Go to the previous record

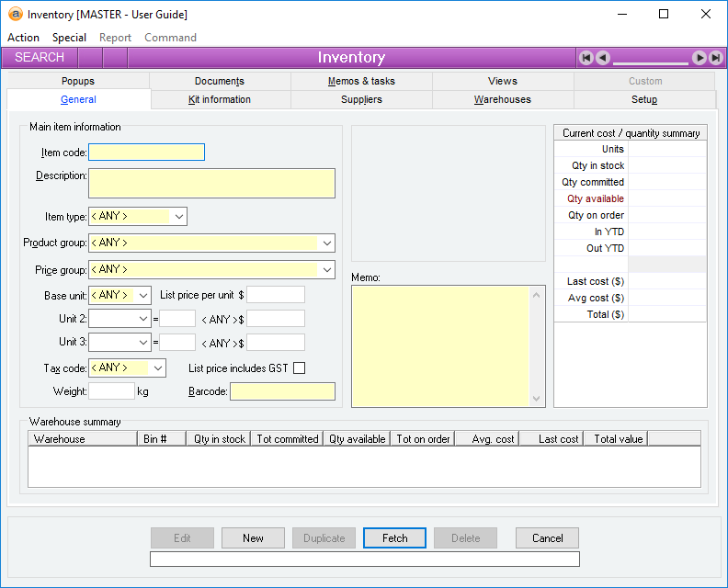pyautogui.click(x=603, y=58)
